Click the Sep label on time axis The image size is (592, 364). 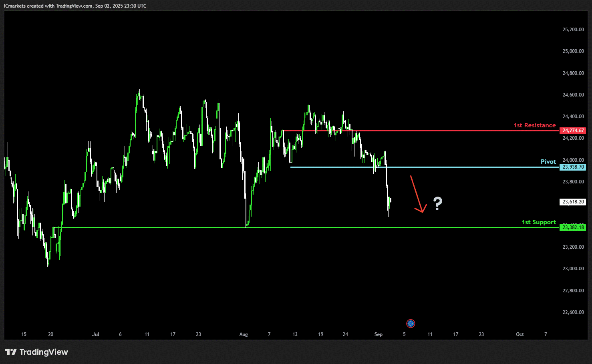[379, 334]
